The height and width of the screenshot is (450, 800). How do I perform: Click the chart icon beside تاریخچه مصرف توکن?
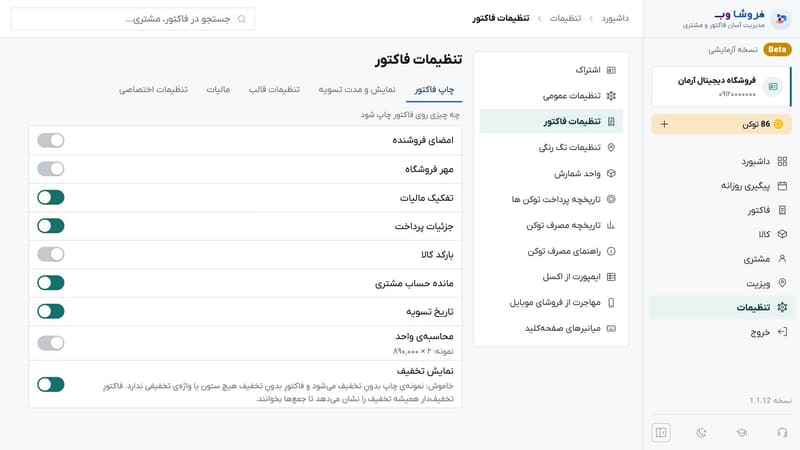[x=611, y=225]
